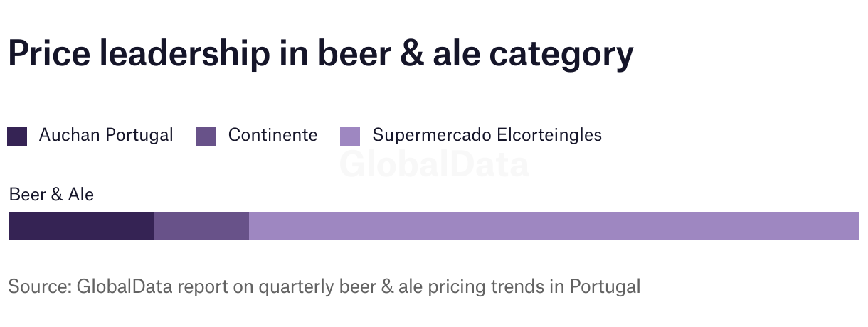Select the light purple Elcorteingles bar segment
The width and height of the screenshot is (868, 327).
coord(554,226)
